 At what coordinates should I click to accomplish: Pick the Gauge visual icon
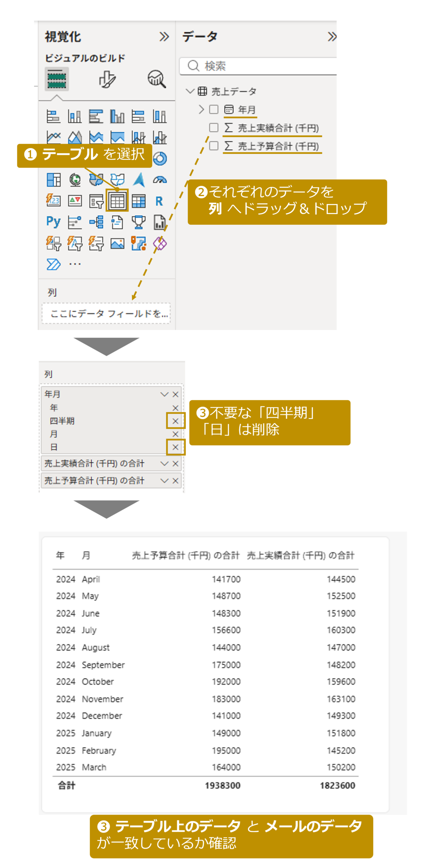click(x=159, y=179)
